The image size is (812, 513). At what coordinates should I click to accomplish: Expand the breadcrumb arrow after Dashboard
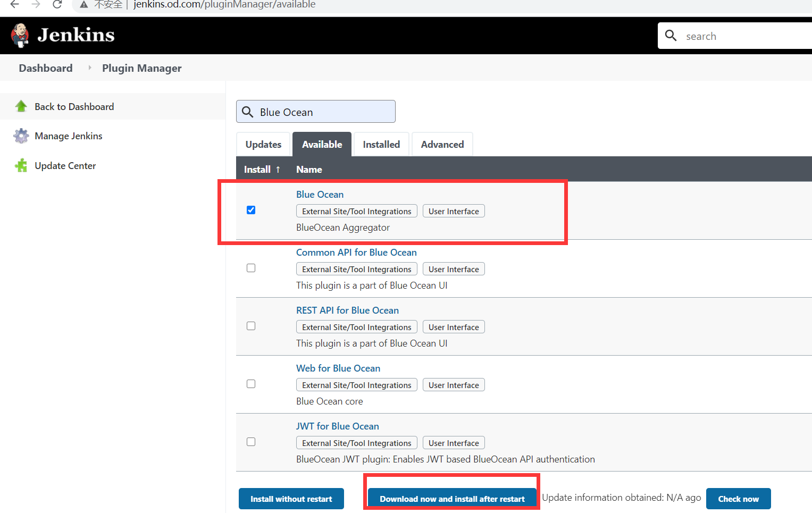(90, 68)
